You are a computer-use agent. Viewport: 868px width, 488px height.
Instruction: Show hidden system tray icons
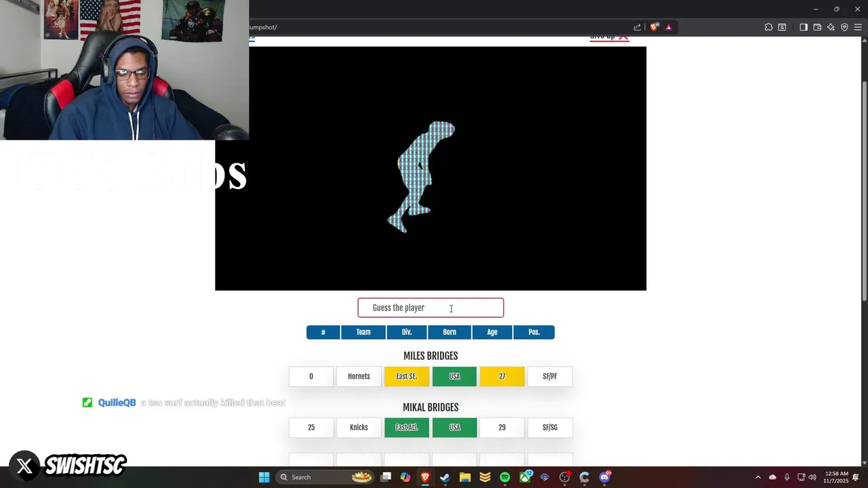758,477
